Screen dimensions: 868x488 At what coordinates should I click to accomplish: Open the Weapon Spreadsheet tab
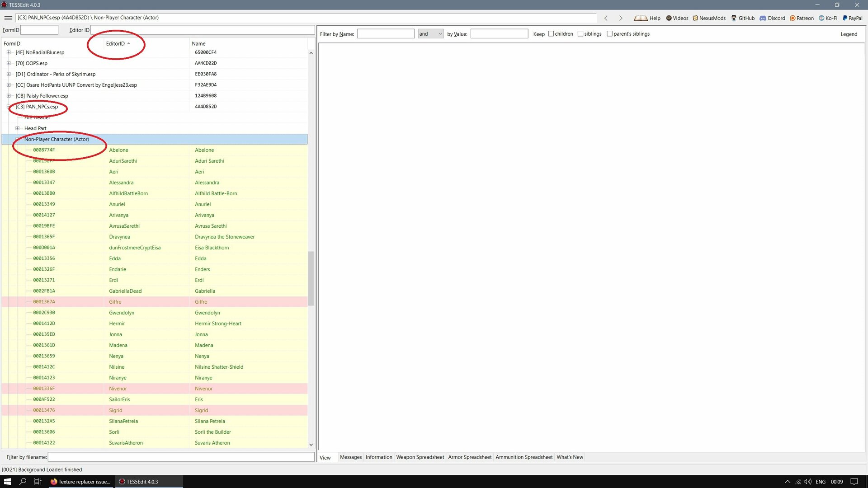point(420,457)
